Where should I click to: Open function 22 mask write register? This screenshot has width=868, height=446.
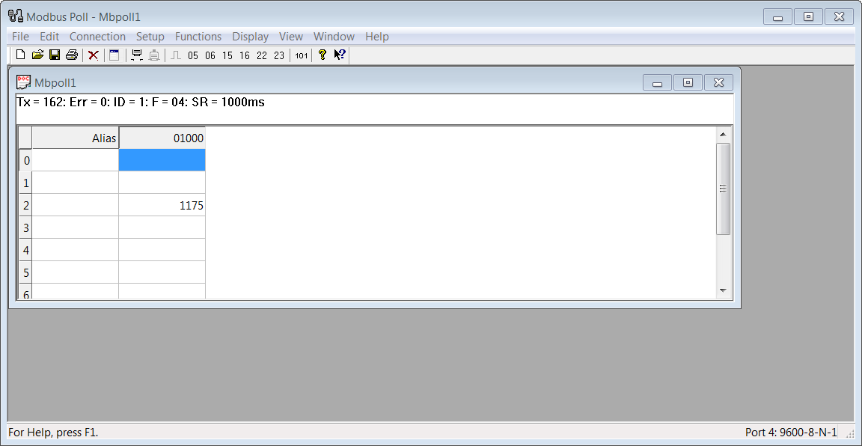tap(261, 55)
